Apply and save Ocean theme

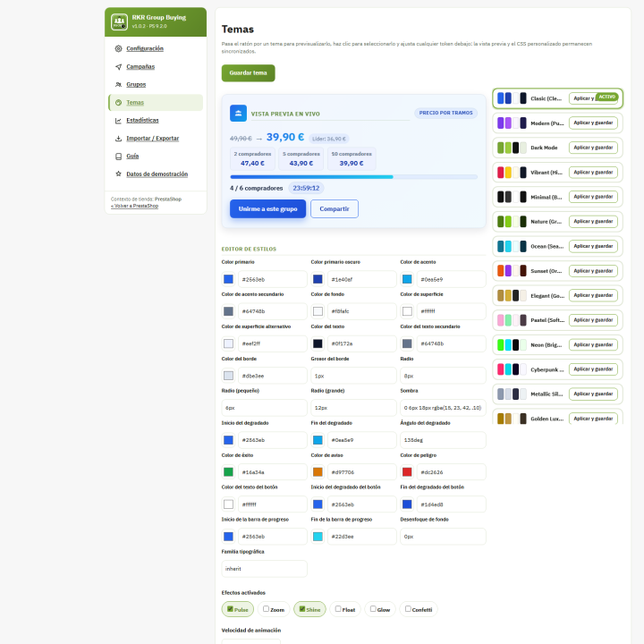tap(593, 246)
